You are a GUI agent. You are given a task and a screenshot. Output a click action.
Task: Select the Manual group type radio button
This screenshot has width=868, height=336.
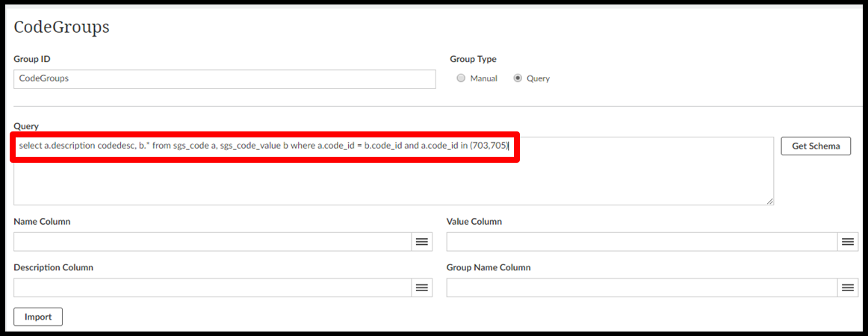(x=461, y=78)
